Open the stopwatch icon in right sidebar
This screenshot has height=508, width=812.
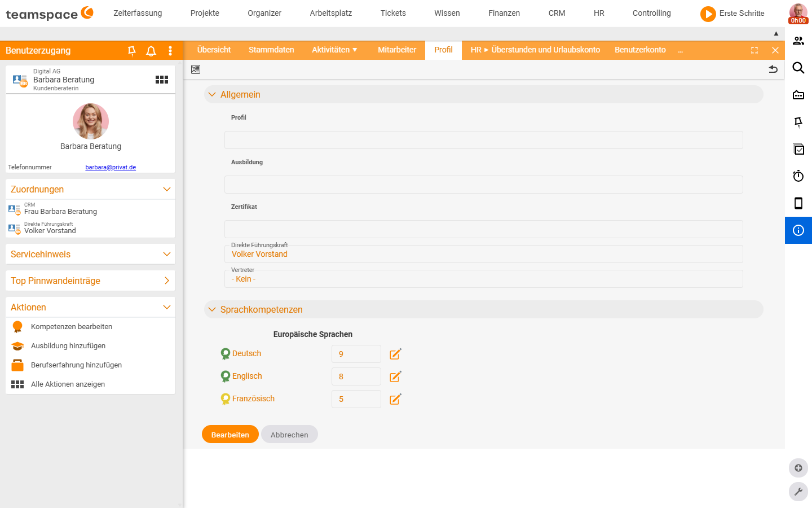pyautogui.click(x=798, y=176)
